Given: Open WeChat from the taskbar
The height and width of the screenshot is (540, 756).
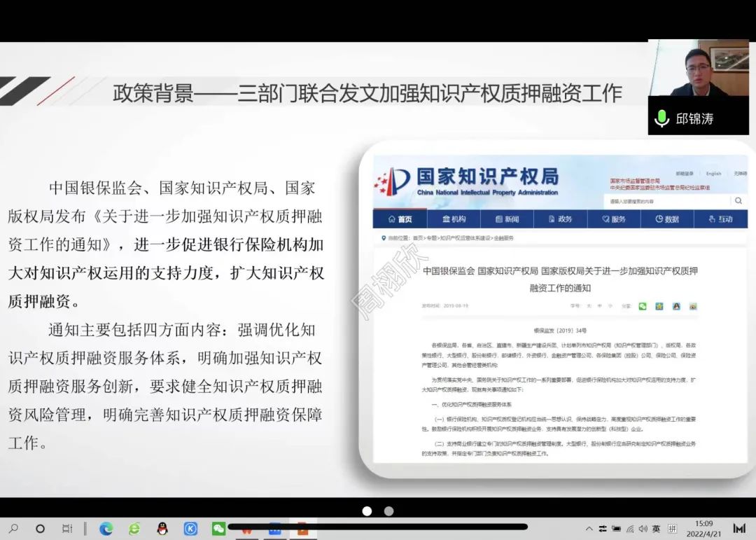Looking at the screenshot, I should coord(218,529).
